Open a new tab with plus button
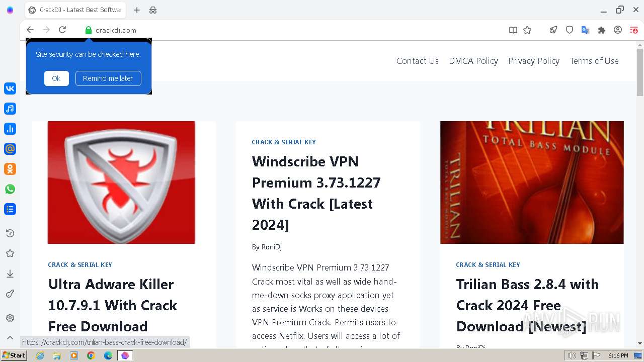The image size is (644, 362). tap(137, 10)
